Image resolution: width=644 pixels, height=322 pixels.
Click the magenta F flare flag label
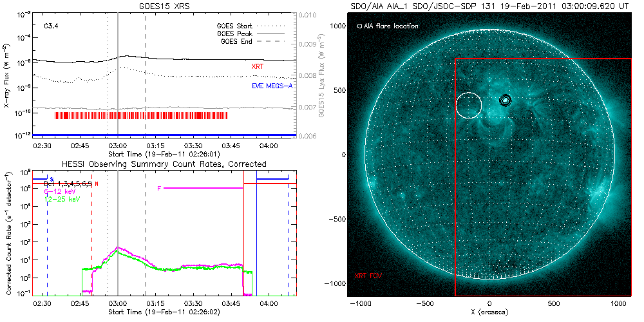(x=159, y=188)
